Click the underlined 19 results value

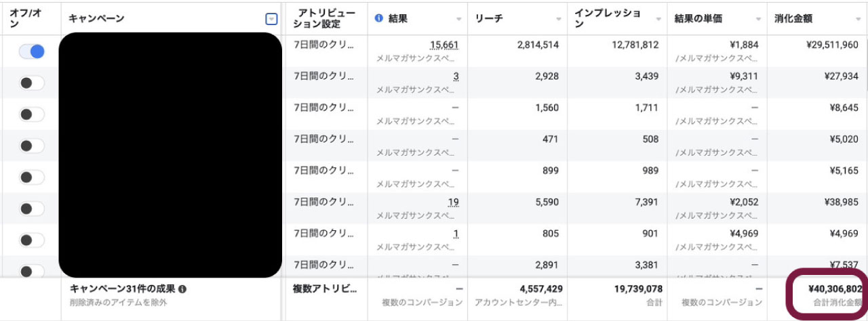coord(453,202)
